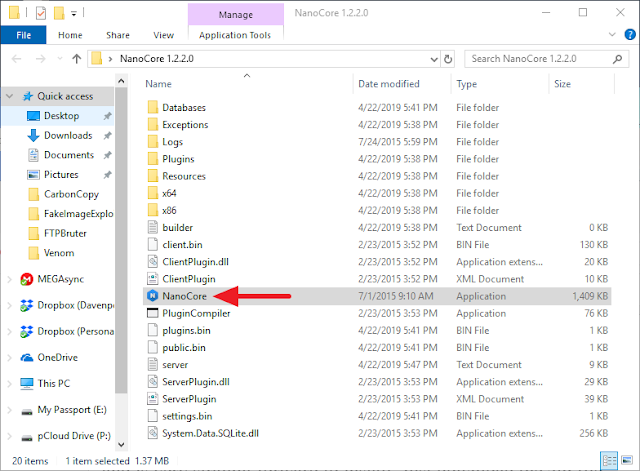Sort by the Name column header
Image resolution: width=640 pixels, height=471 pixels.
[x=158, y=84]
